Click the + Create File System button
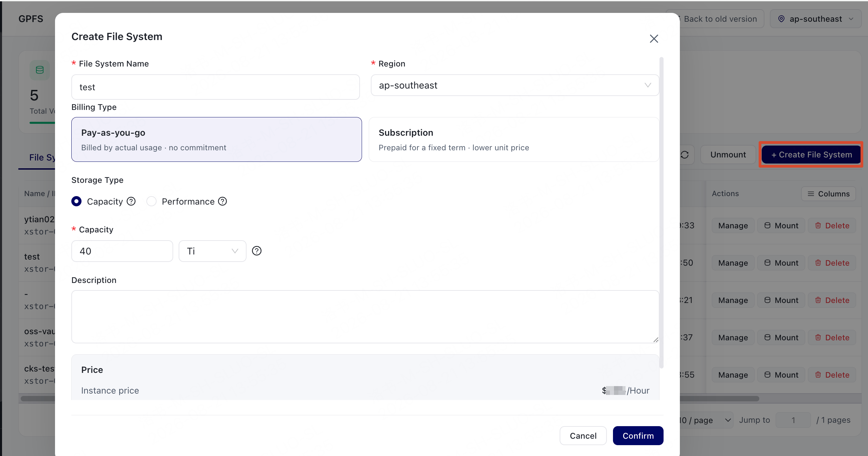 (x=811, y=155)
